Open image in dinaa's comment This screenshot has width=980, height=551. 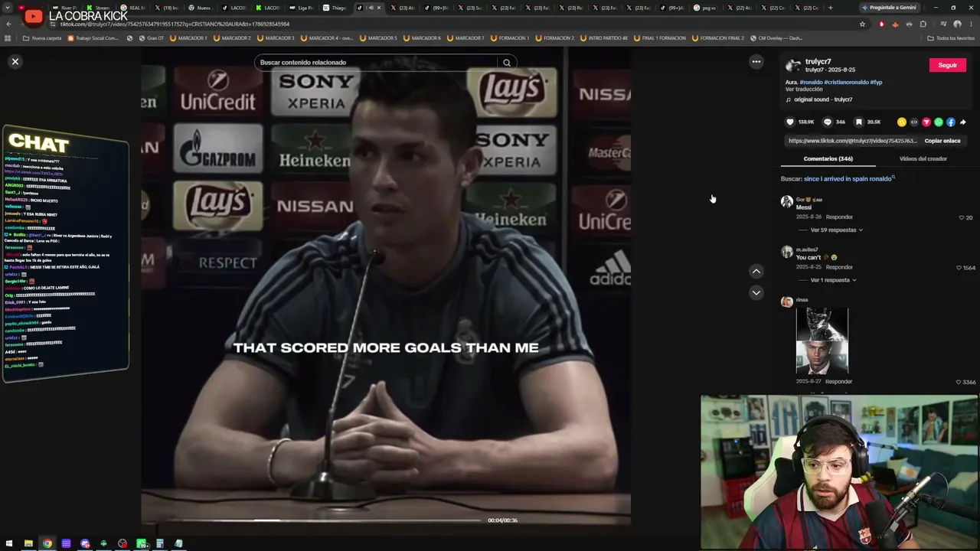click(822, 341)
